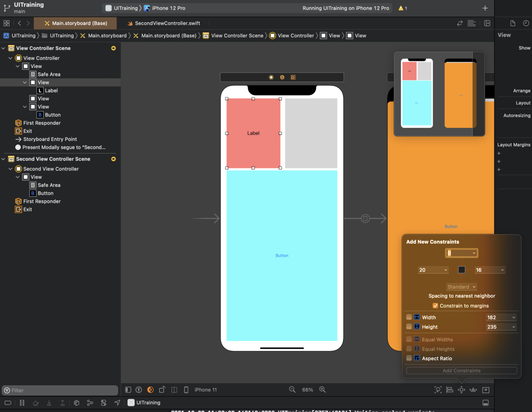The height and width of the screenshot is (412, 532).
Task: Open the related items grid icon
Action: click(6, 23)
